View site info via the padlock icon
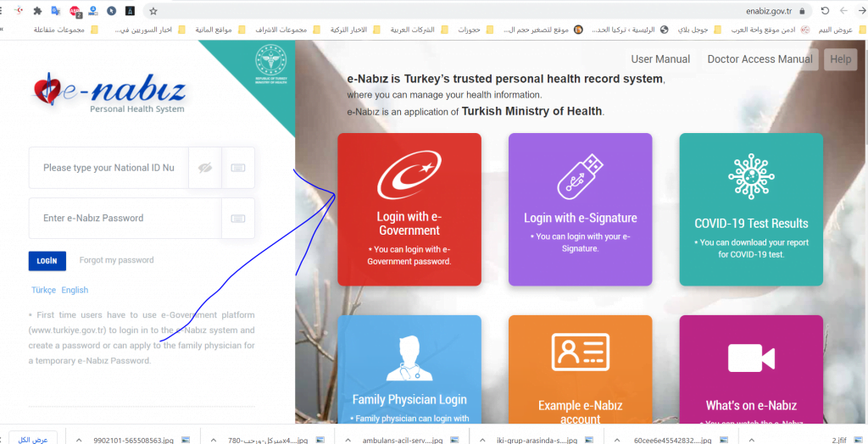This screenshot has height=444, width=868. pos(802,10)
